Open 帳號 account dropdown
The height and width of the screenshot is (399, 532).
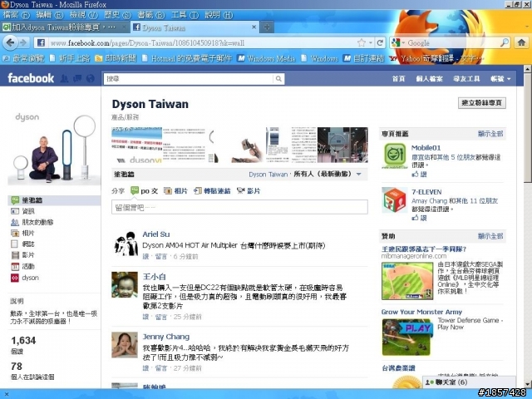[x=500, y=79]
